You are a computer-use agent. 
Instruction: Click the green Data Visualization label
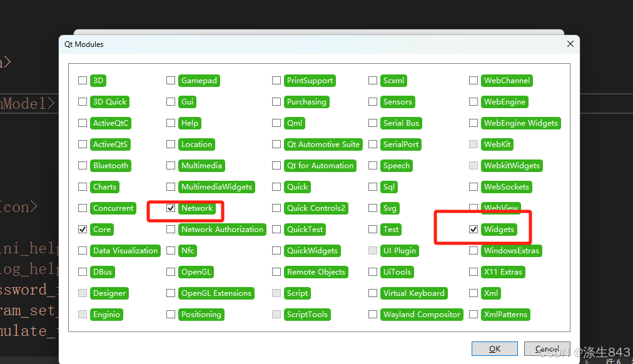click(126, 251)
